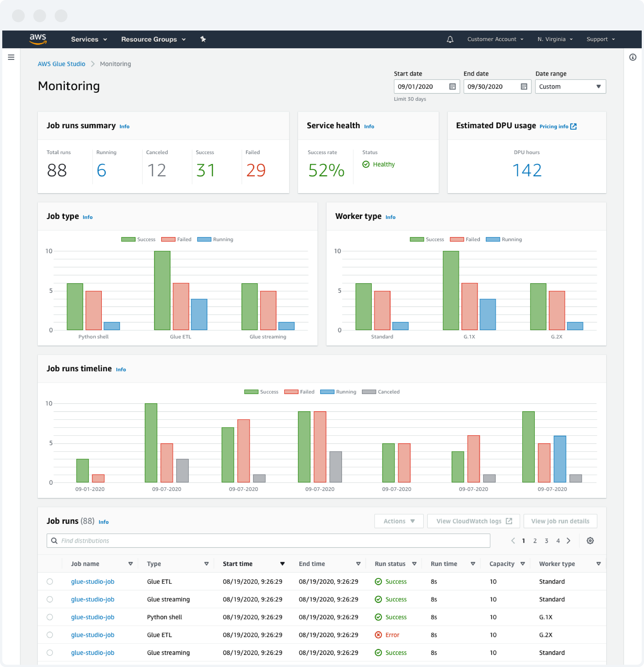
Task: Focus the Find distributions search field
Action: 268,541
